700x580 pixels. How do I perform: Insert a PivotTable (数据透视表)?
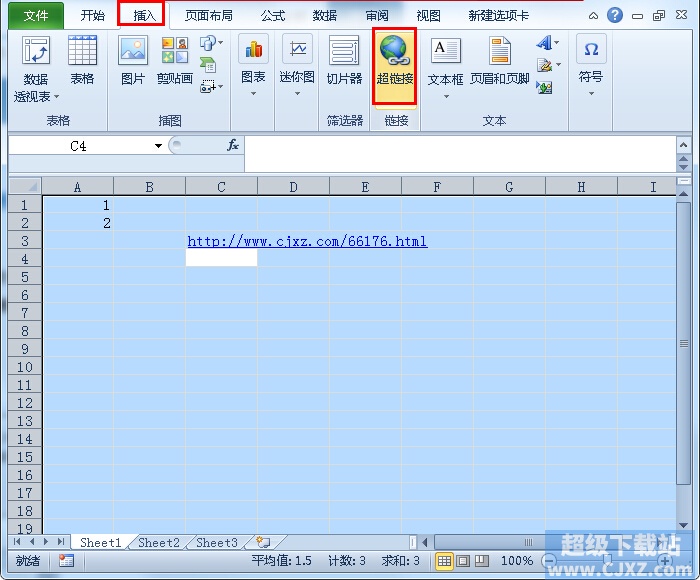[36, 69]
